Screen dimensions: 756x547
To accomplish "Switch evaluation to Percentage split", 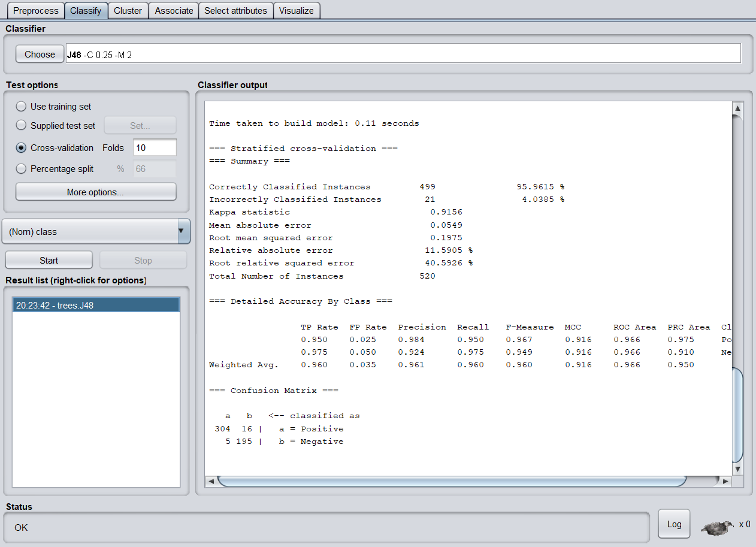I will pyautogui.click(x=21, y=168).
